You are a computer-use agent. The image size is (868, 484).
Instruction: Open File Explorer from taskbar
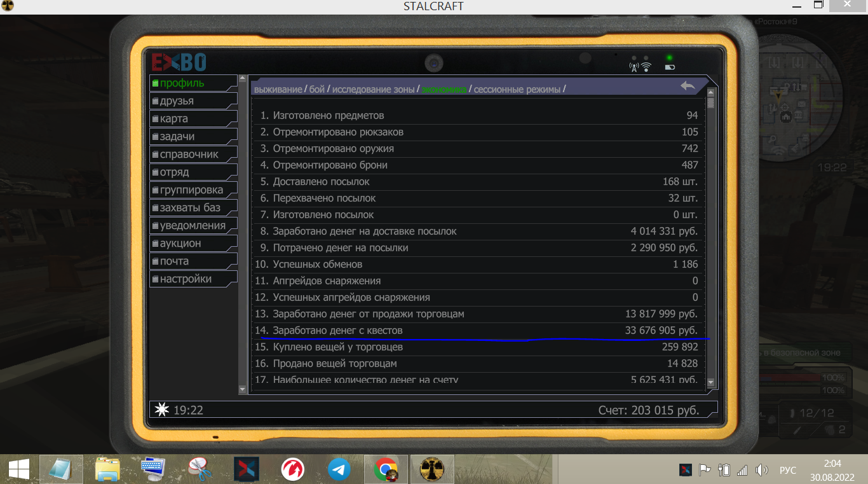click(107, 469)
